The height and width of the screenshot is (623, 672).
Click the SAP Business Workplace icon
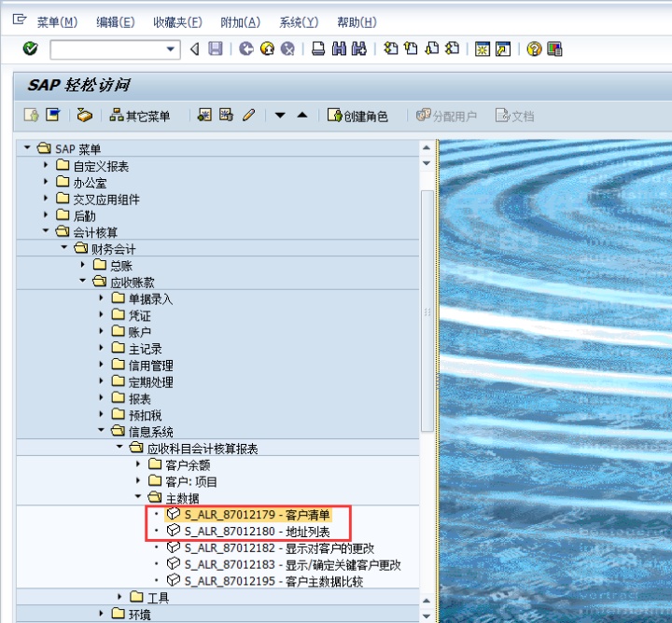pos(84,115)
